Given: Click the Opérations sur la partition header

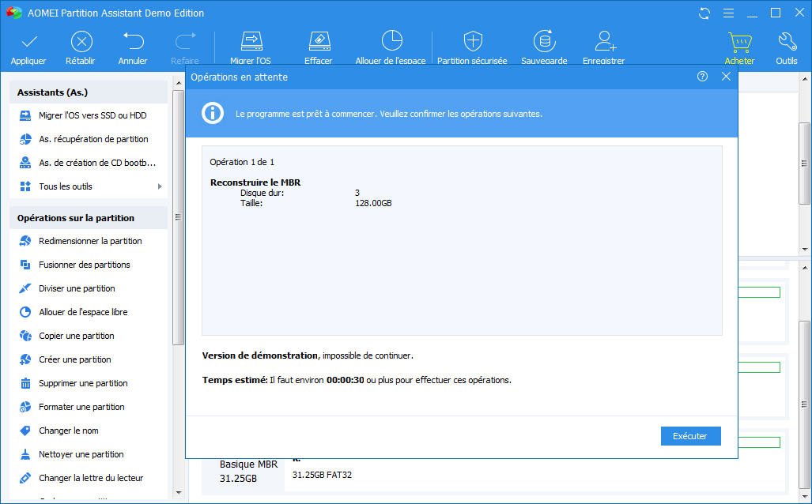Looking at the screenshot, I should [x=88, y=218].
